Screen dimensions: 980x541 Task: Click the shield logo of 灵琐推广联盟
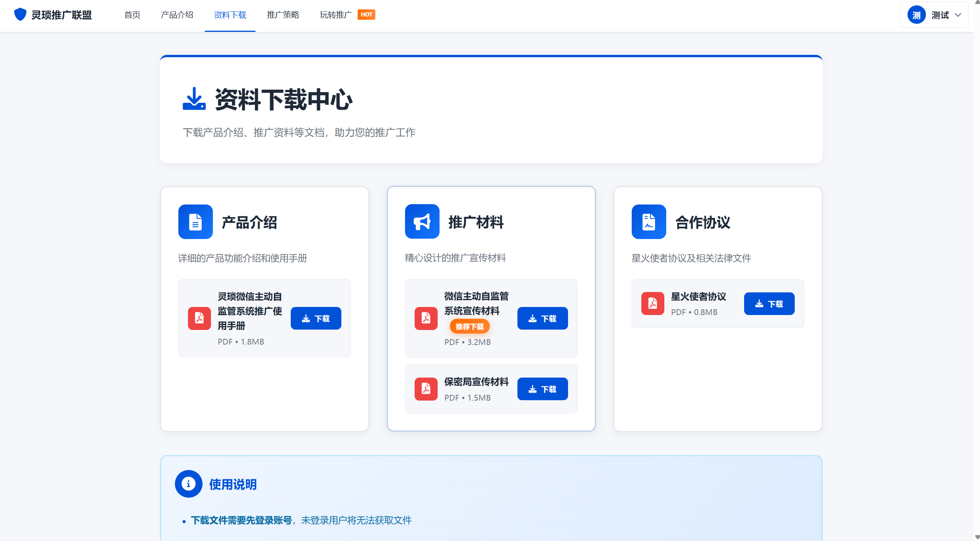20,15
